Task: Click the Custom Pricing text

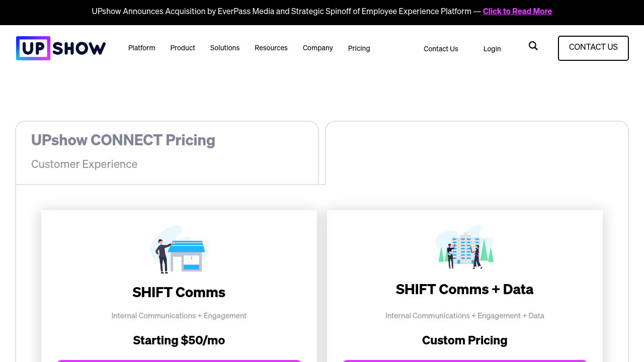Action: click(464, 341)
